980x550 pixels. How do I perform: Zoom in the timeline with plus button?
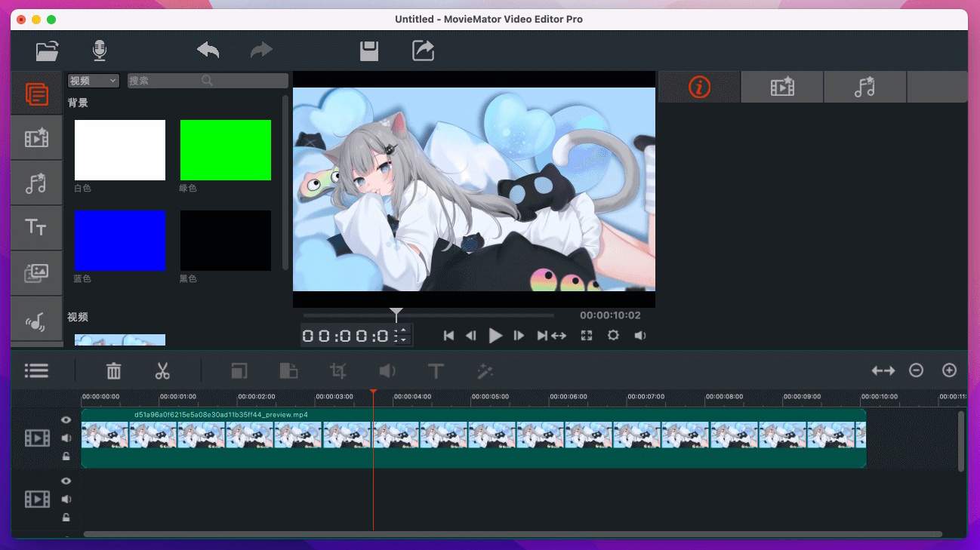pyautogui.click(x=949, y=370)
